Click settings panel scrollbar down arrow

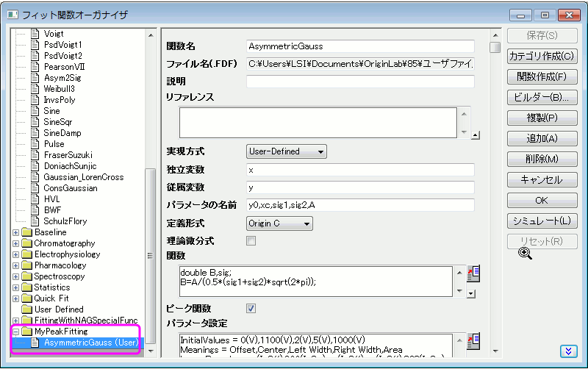coord(495,351)
